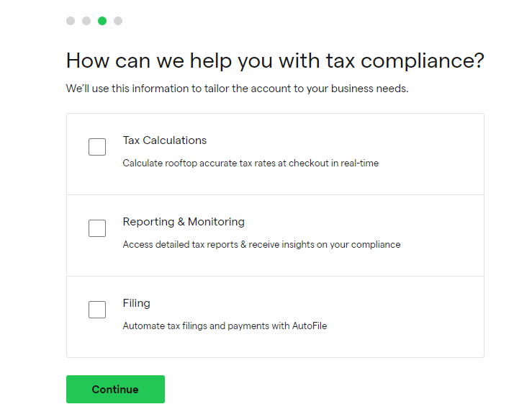Click the rooftop accurate tax rates description
Screen dimensions: 532x417
pos(250,163)
